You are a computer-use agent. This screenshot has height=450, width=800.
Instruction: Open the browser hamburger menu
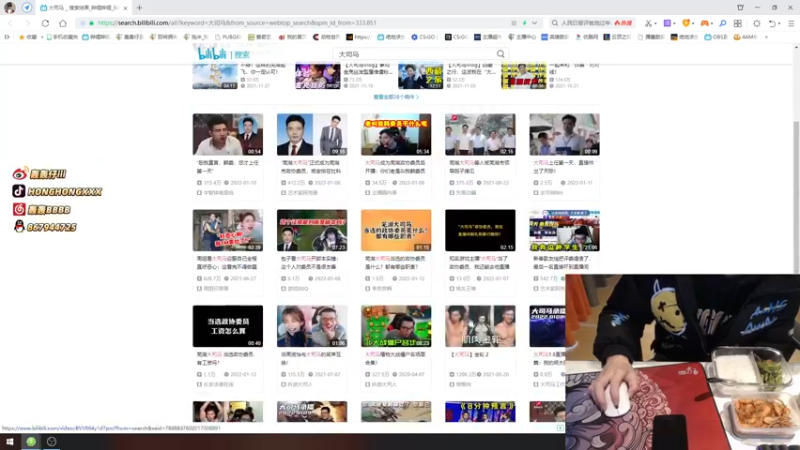(791, 23)
